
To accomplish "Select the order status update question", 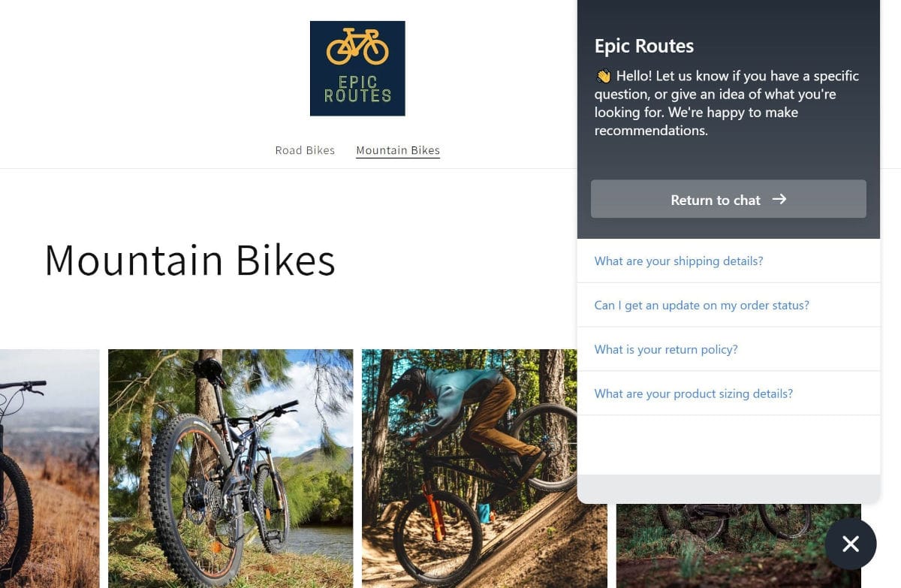I will coord(701,306).
